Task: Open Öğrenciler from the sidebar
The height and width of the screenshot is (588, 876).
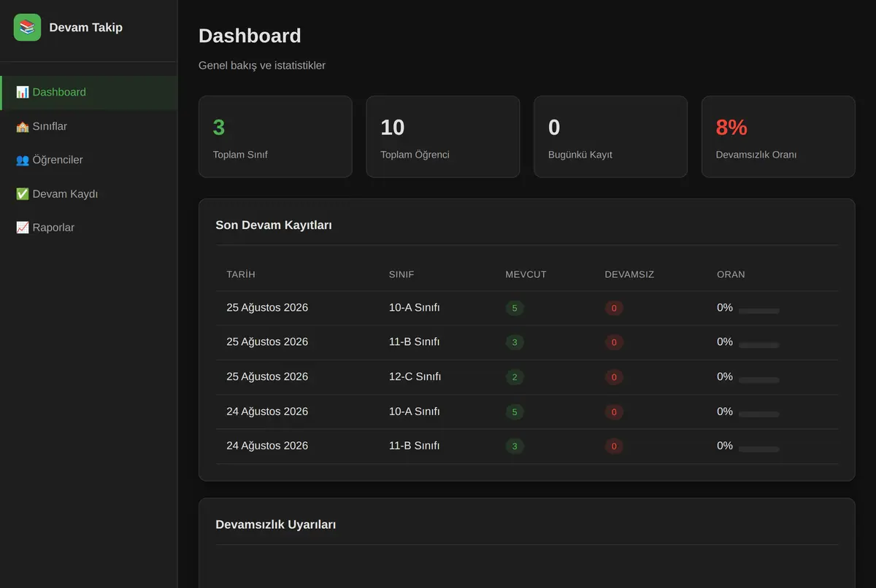Action: (x=88, y=160)
